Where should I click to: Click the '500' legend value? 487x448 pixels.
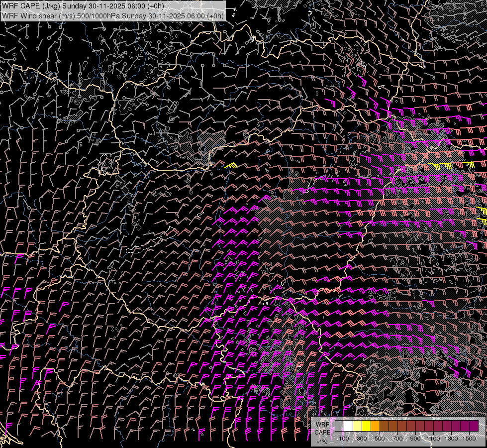click(x=380, y=439)
